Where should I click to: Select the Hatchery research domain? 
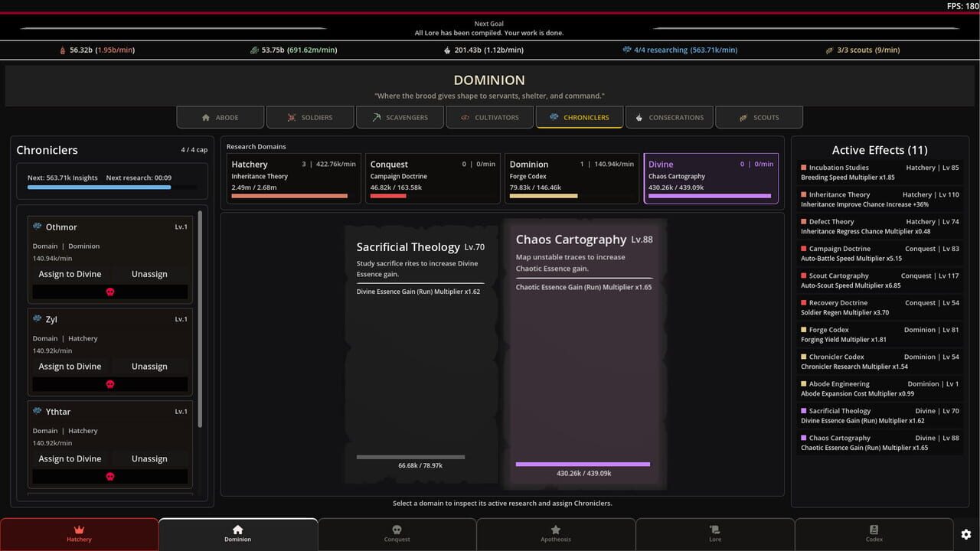click(293, 178)
